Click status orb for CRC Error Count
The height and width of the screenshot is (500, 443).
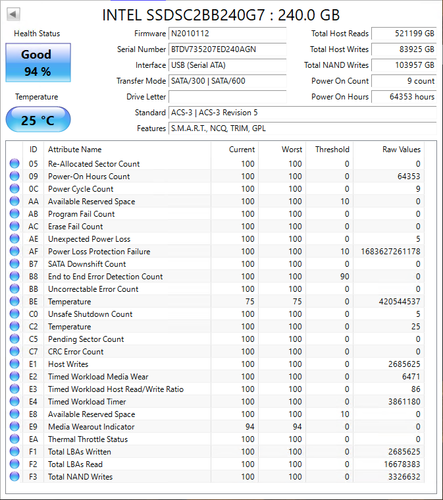click(x=14, y=351)
